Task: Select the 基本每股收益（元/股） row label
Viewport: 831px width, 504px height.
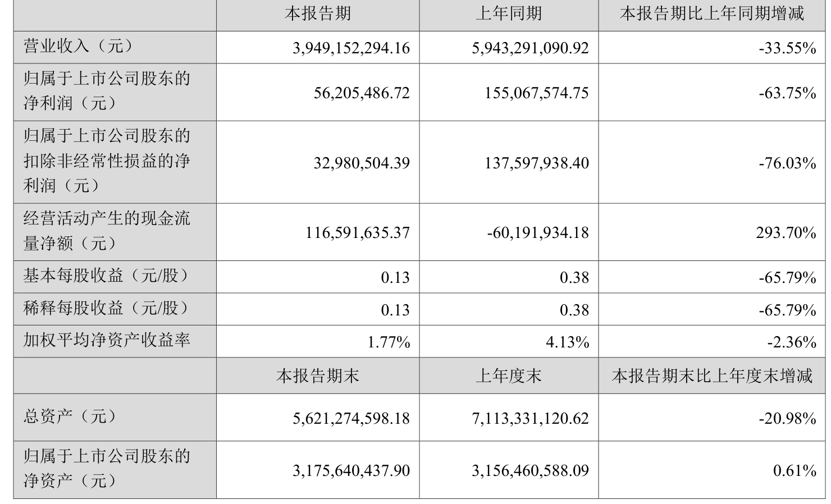Action: coord(107,276)
